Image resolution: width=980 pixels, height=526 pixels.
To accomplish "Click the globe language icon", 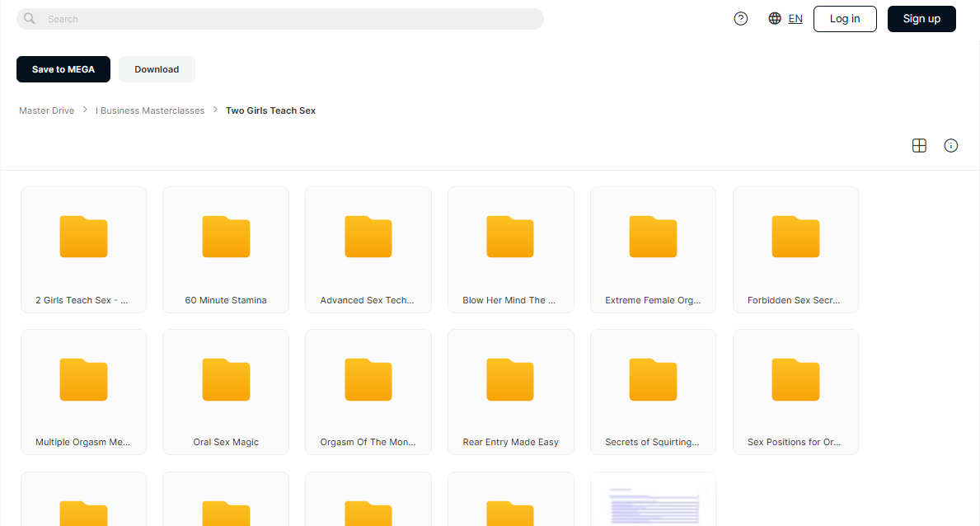I will click(775, 19).
